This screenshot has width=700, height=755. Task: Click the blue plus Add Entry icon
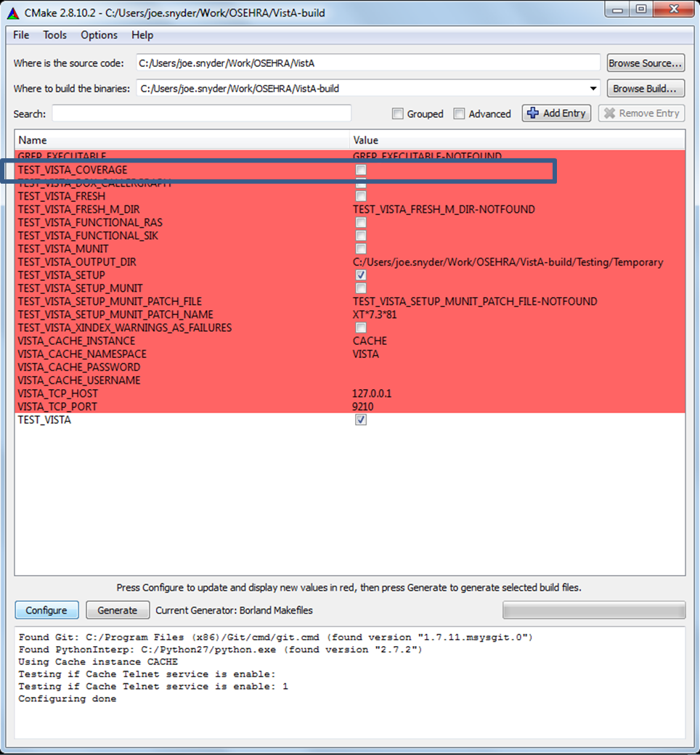point(533,113)
